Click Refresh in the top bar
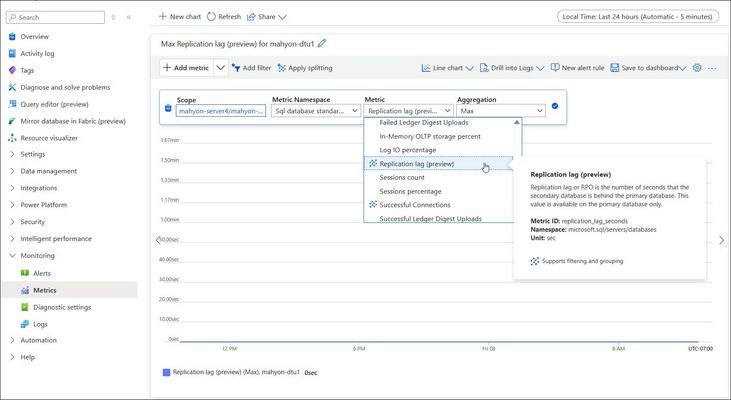 coord(224,16)
